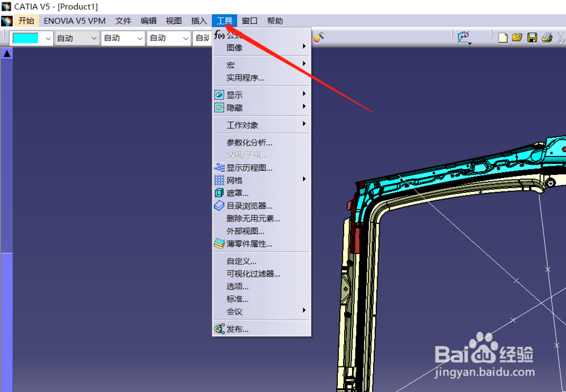Image resolution: width=566 pixels, height=392 pixels.
Task: Open the color dropdown arrow beside cyan swatch
Action: (x=48, y=38)
